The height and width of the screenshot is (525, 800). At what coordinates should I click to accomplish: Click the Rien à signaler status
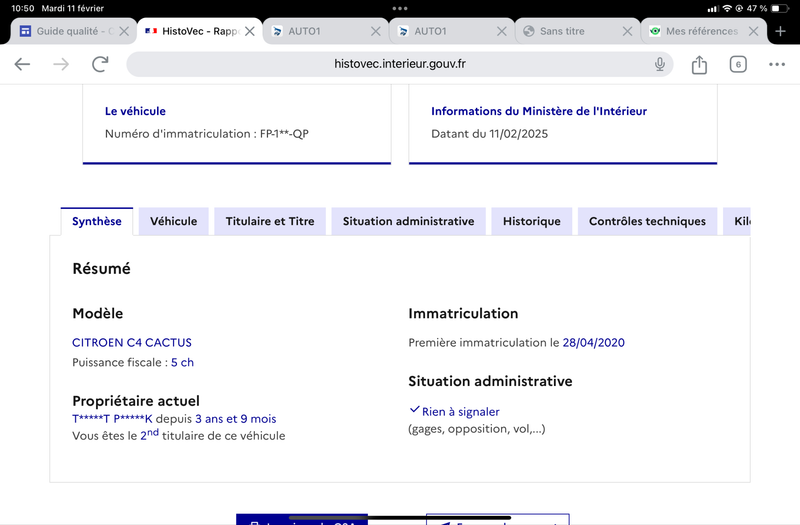tap(461, 412)
